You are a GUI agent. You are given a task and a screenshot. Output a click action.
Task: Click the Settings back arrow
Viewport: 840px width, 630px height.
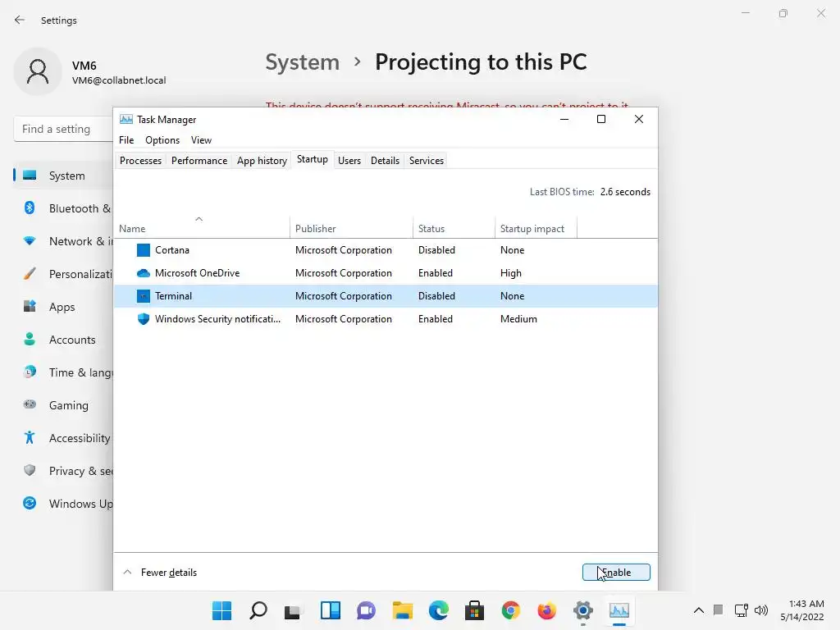20,20
